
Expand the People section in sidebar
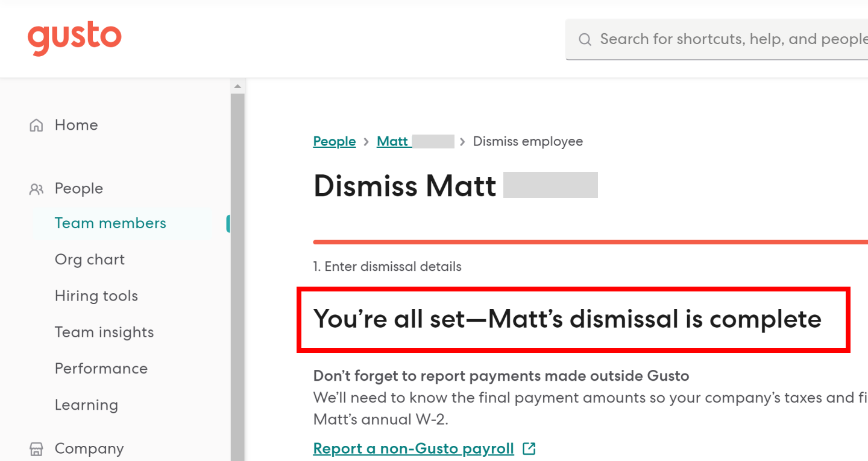tap(79, 188)
